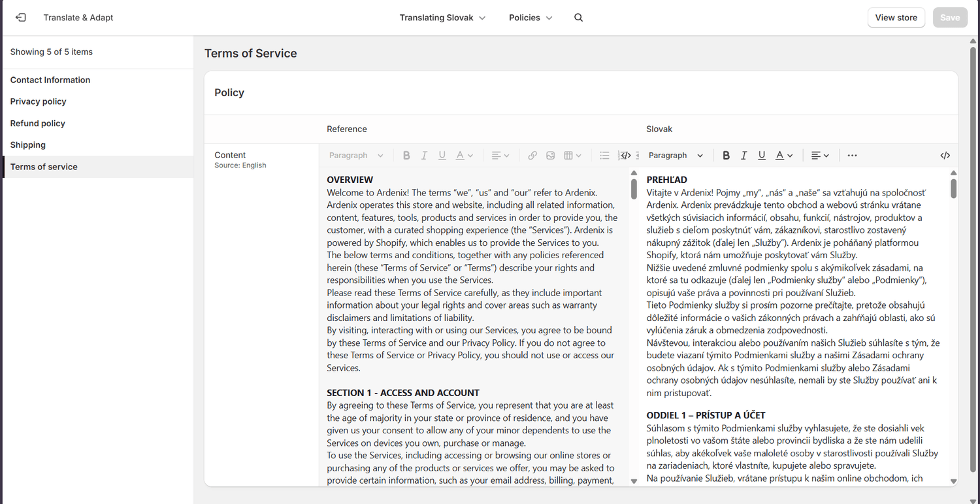
Task: Open the search magnifier icon
Action: [x=578, y=18]
